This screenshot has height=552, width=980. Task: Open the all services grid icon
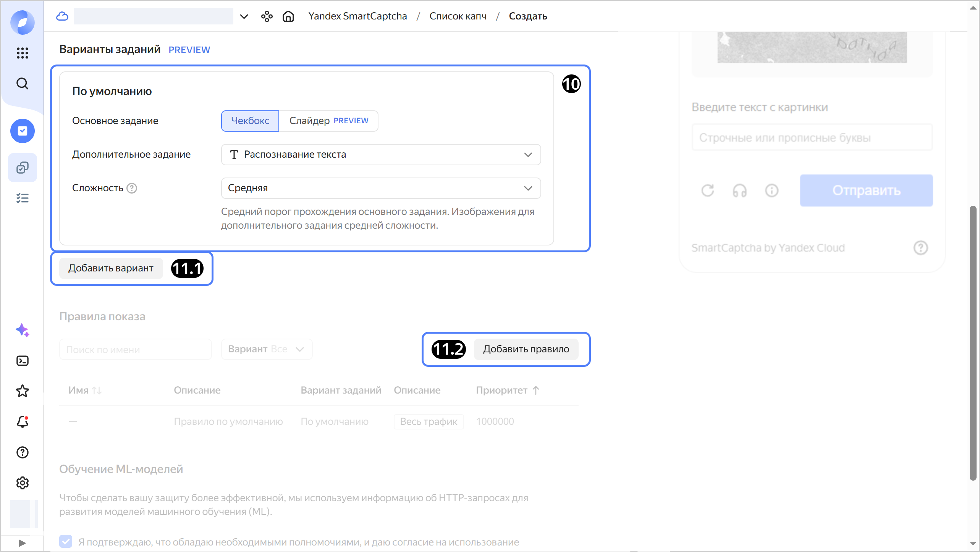[23, 53]
